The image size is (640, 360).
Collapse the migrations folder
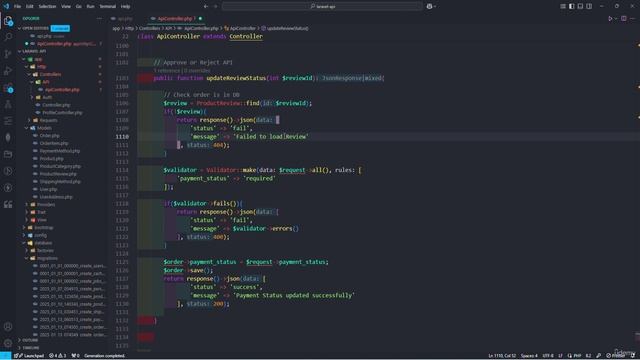click(27, 258)
